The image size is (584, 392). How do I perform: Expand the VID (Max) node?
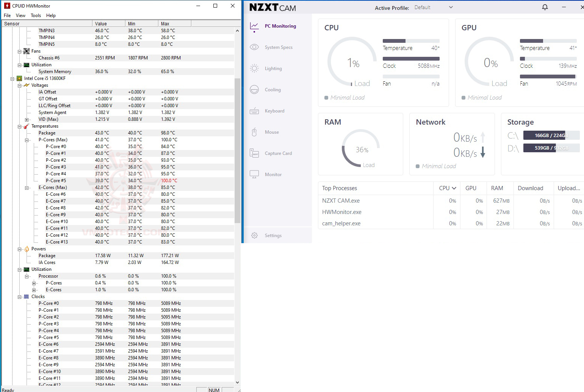[27, 120]
